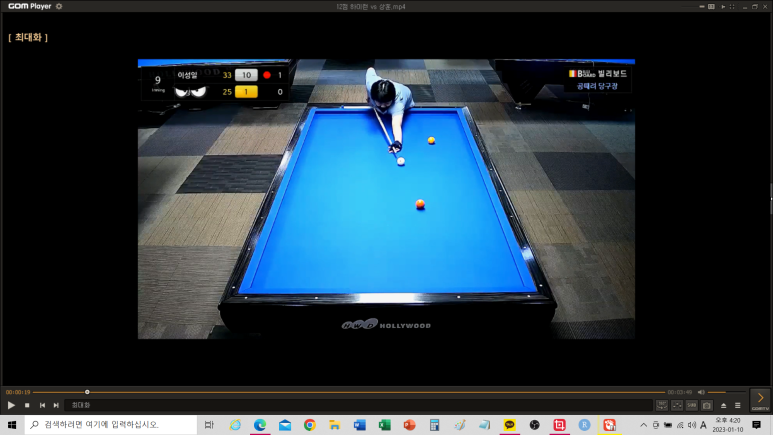Click the Windows search box

pyautogui.click(x=111, y=425)
